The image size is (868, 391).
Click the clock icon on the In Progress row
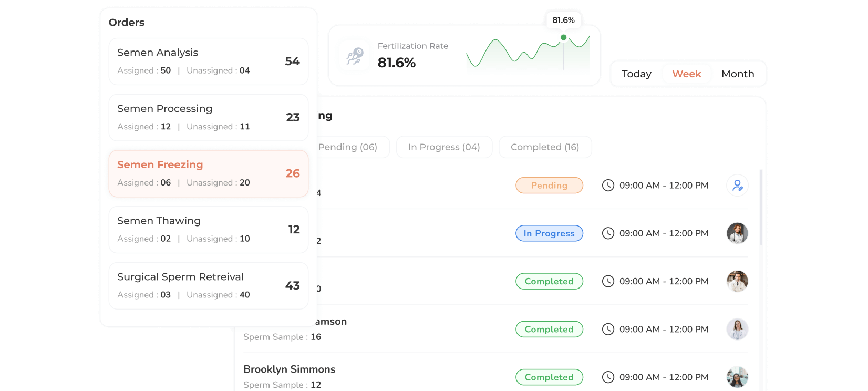(608, 233)
